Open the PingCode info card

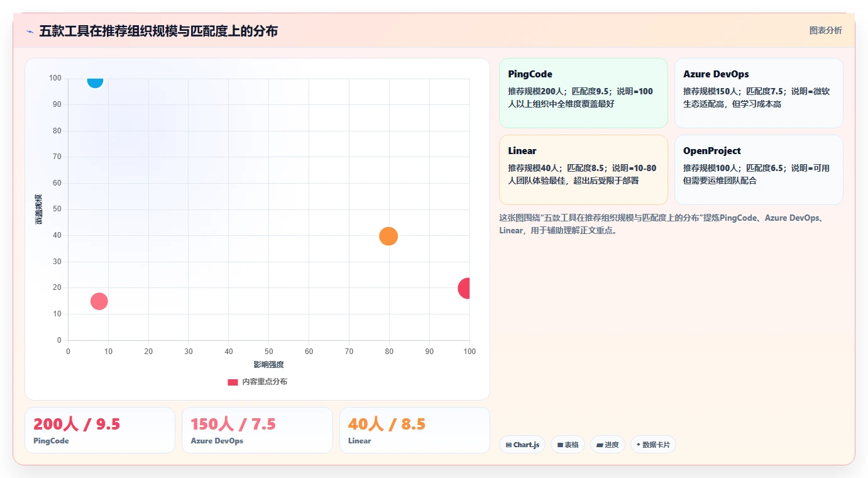(x=583, y=93)
